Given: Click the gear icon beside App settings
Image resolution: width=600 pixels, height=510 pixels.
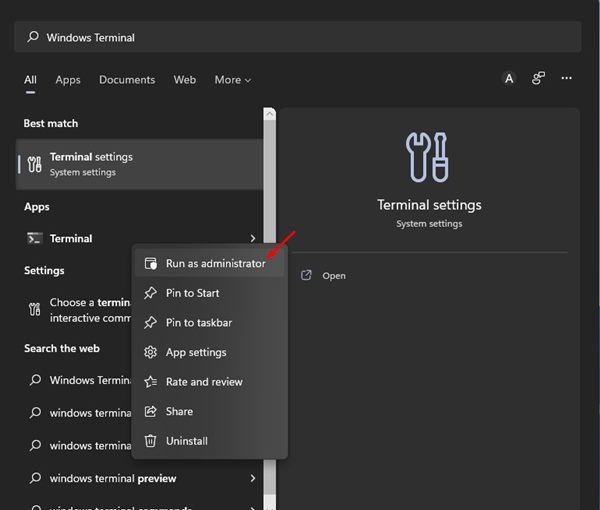Looking at the screenshot, I should pos(150,352).
